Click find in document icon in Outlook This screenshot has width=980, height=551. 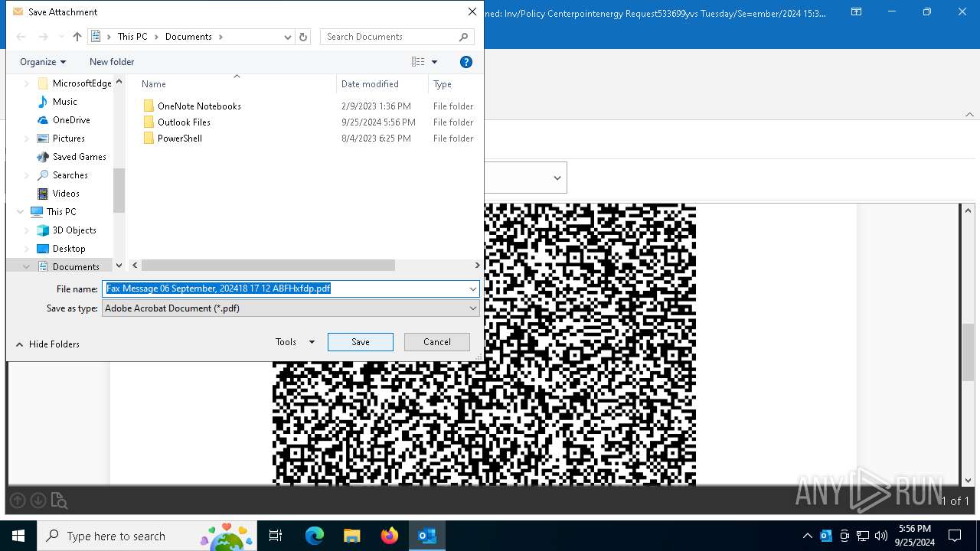[59, 501]
